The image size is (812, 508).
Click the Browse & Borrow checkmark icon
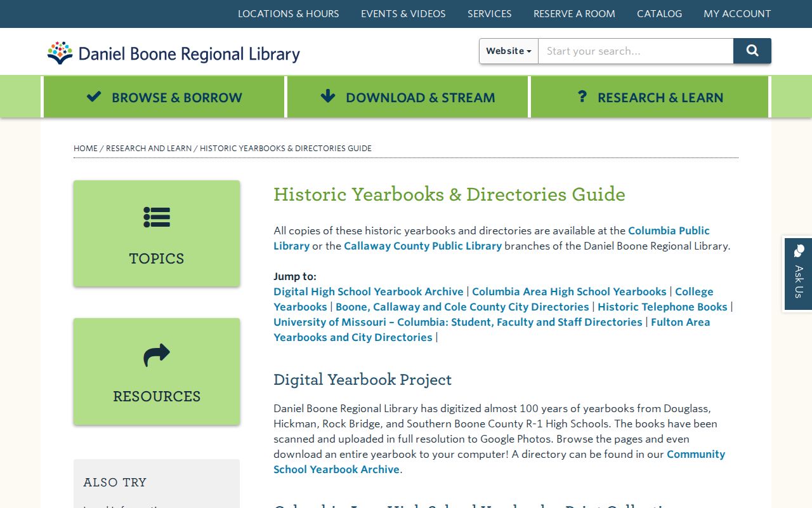[94, 97]
